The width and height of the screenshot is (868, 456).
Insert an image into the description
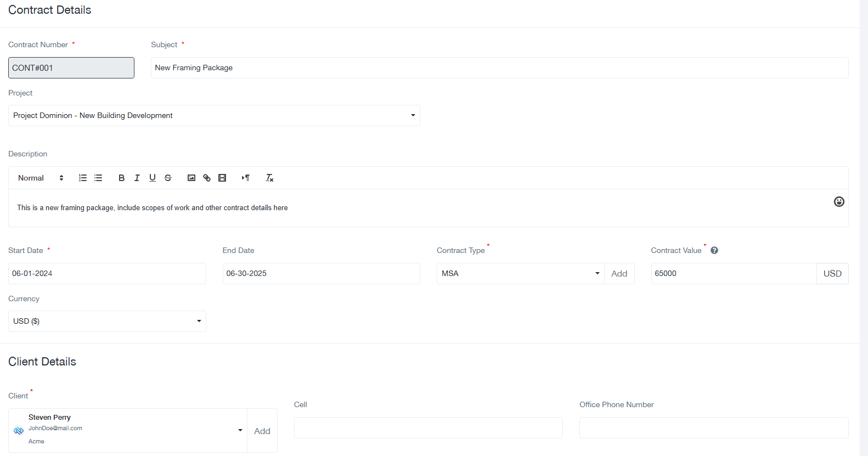[x=191, y=178]
